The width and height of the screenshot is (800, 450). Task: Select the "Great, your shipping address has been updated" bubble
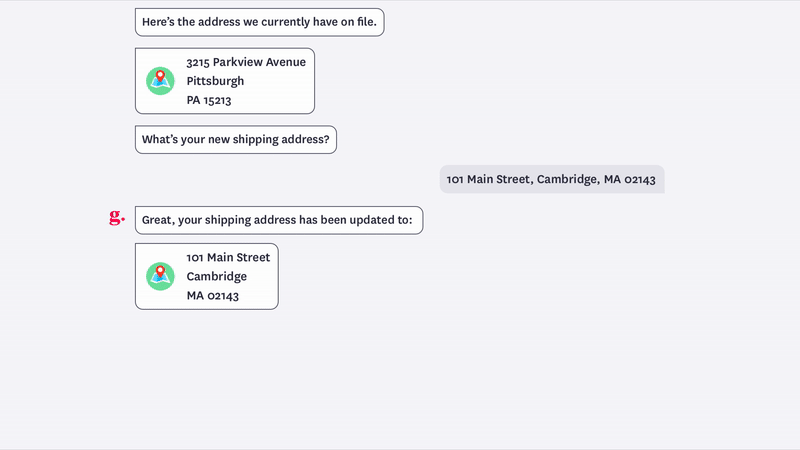(279, 220)
